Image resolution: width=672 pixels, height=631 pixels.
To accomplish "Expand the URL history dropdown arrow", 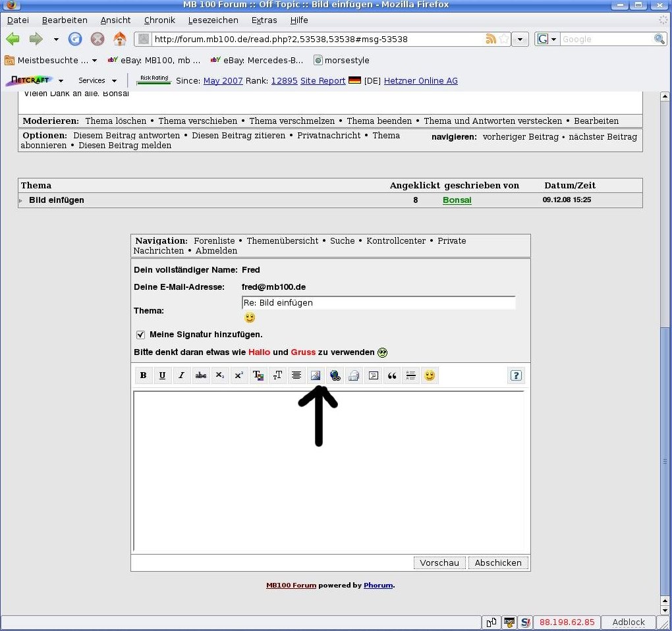I will (520, 40).
